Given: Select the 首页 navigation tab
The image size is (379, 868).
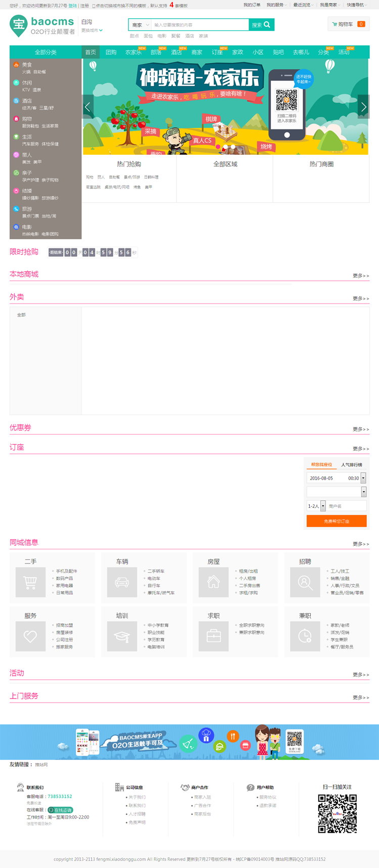Looking at the screenshot, I should click(x=90, y=52).
